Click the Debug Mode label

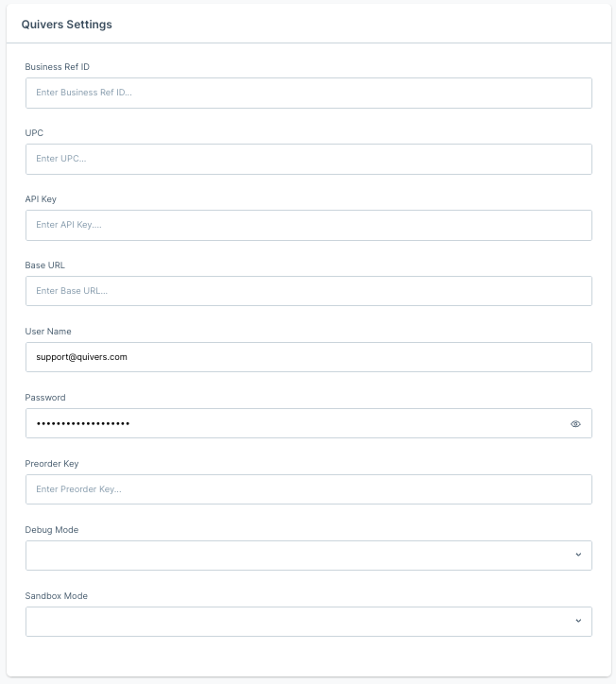(51, 530)
